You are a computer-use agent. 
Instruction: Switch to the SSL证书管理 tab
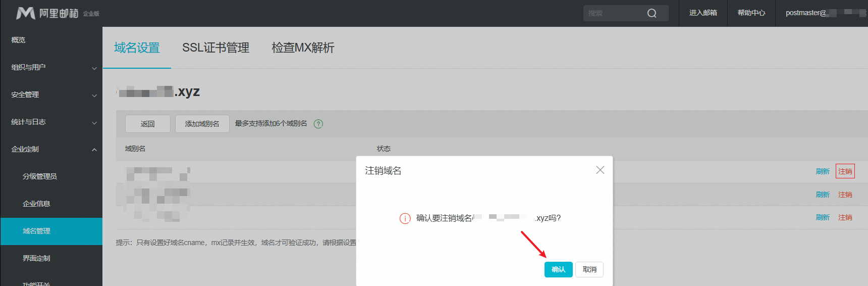click(x=215, y=48)
